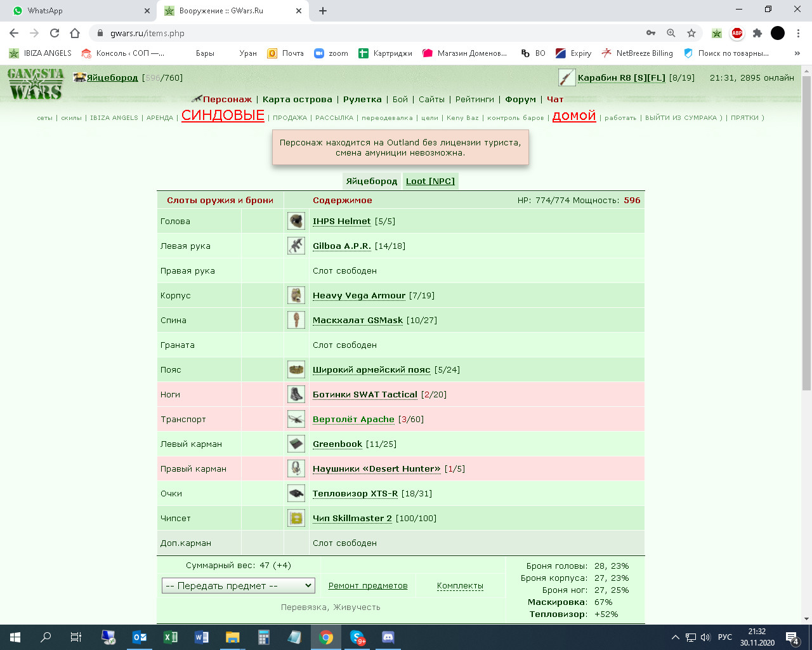This screenshot has width=812, height=650.
Task: Expand the hidden bookmarks overflow chevron
Action: point(797,53)
